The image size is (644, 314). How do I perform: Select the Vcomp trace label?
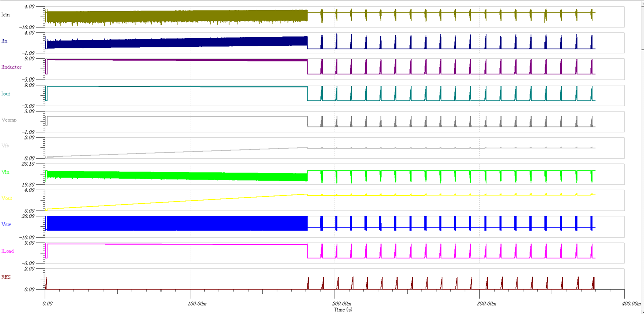point(9,120)
